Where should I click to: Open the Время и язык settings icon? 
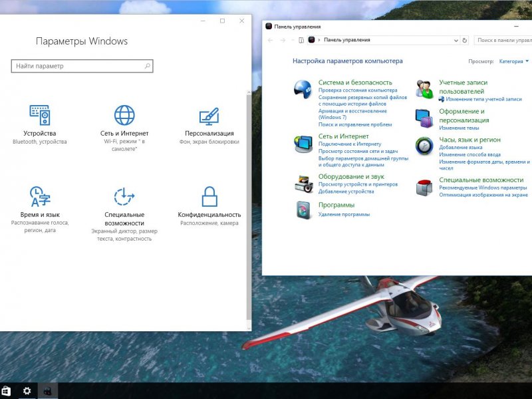coord(40,196)
